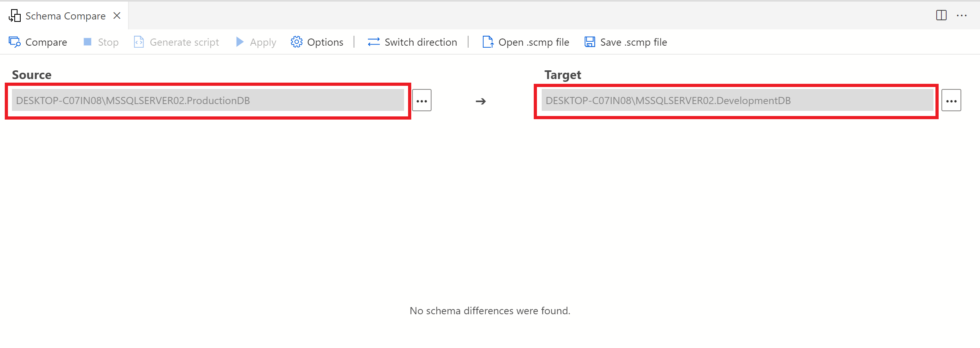
Task: Click the Switch direction label
Action: point(421,42)
